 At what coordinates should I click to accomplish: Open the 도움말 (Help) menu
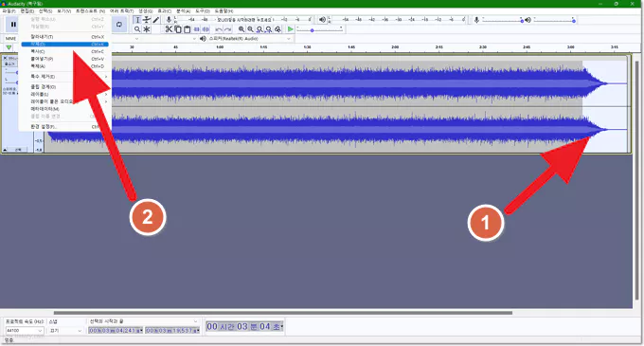coord(224,11)
